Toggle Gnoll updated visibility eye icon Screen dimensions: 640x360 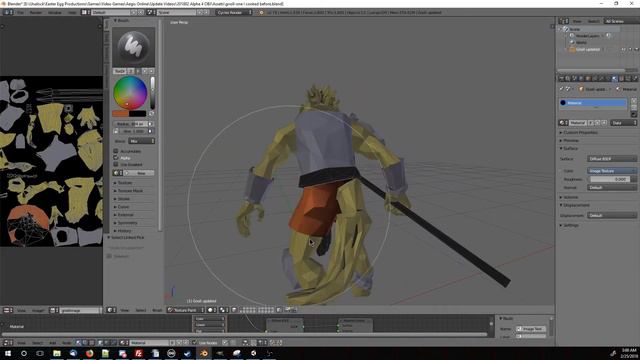pos(623,49)
